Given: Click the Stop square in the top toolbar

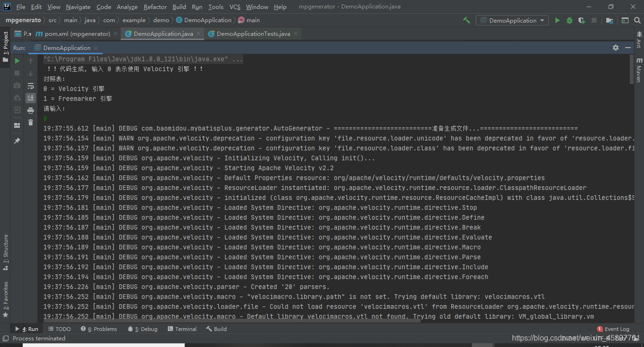Looking at the screenshot, I should [x=594, y=20].
